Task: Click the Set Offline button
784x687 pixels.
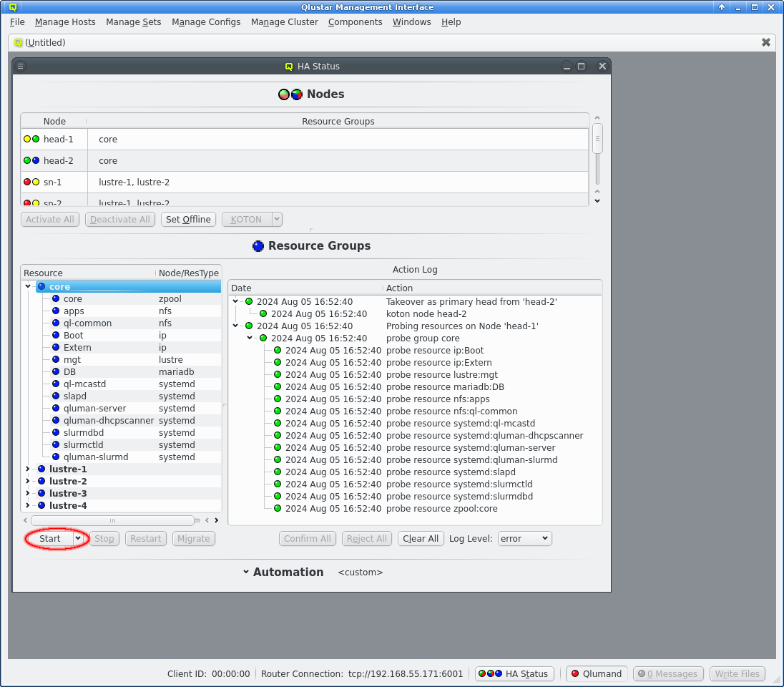Action: 188,219
